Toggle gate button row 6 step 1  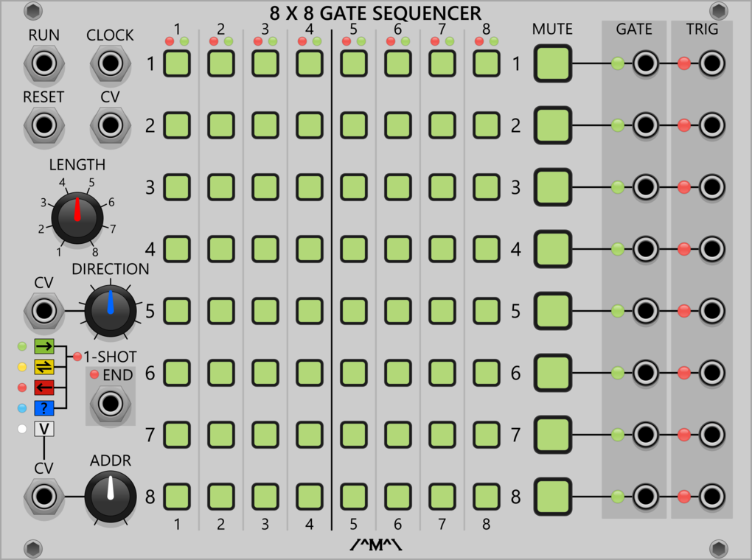tap(177, 373)
